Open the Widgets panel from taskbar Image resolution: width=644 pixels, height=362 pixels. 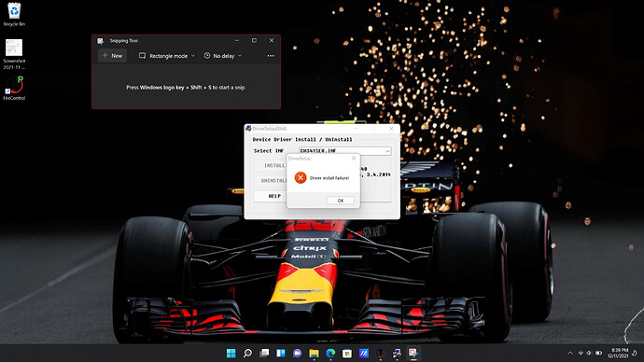[281, 354]
